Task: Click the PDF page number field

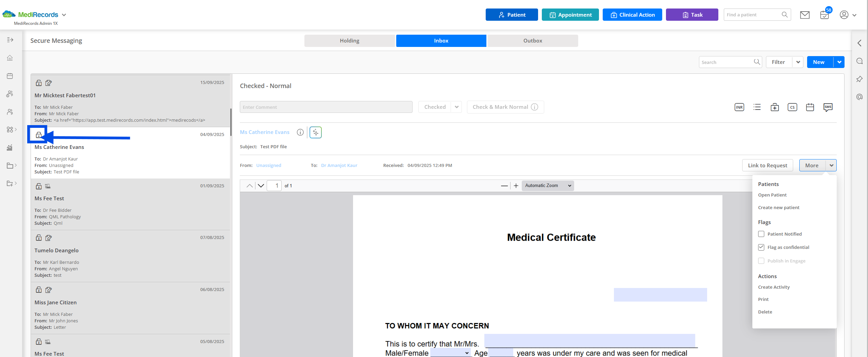Action: point(274,186)
